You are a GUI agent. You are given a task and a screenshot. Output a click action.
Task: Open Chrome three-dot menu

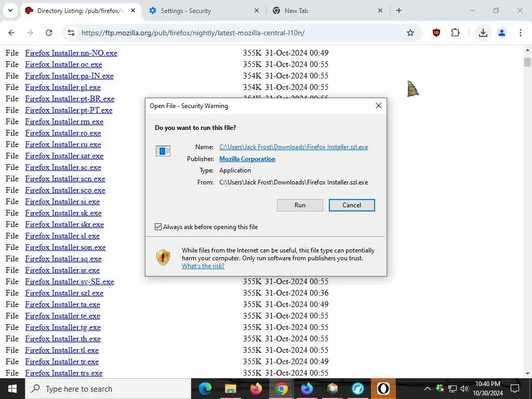click(x=520, y=33)
